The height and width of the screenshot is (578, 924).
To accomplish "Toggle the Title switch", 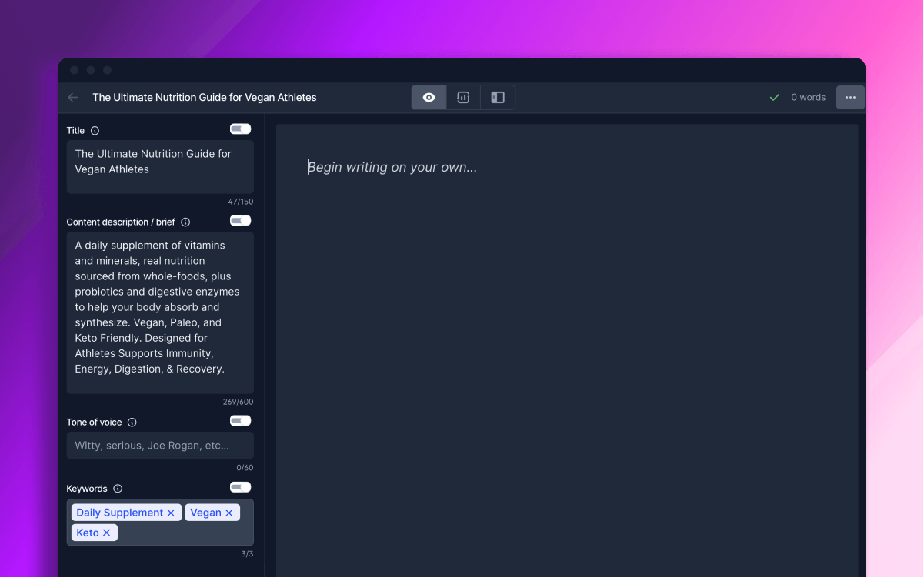I will point(240,129).
